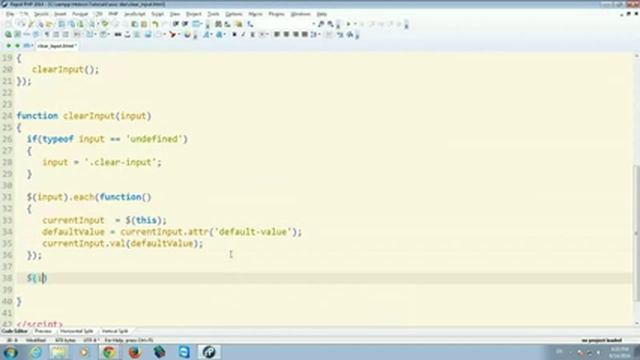Click the line "input = '.clear-input';"
Screen dimensions: 640x360
102,162
